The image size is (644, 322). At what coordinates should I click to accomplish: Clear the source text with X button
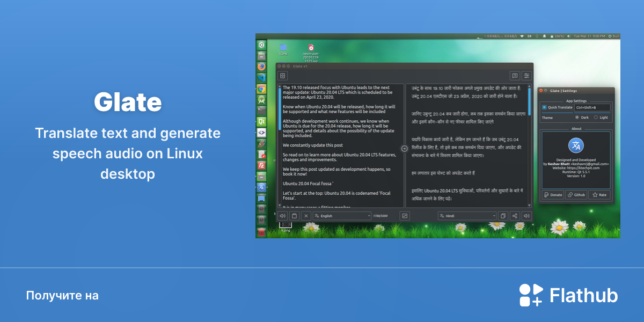pyautogui.click(x=306, y=216)
